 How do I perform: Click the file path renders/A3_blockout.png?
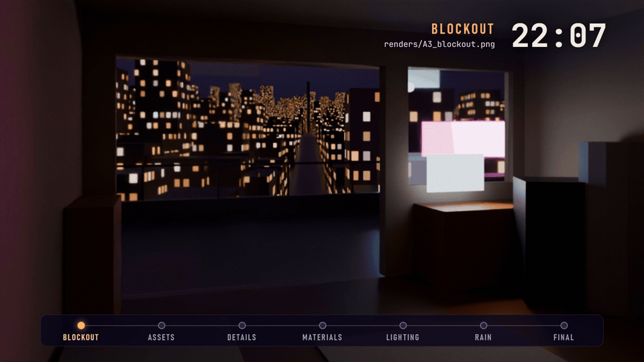[x=439, y=44]
